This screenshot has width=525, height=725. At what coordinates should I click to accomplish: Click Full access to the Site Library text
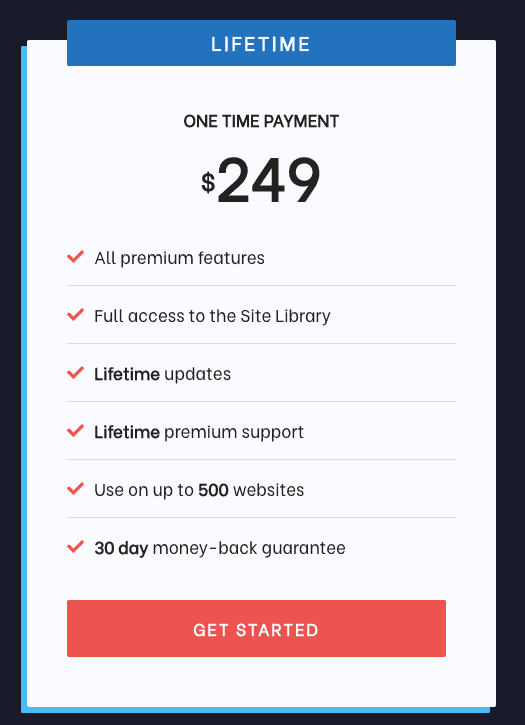212,316
